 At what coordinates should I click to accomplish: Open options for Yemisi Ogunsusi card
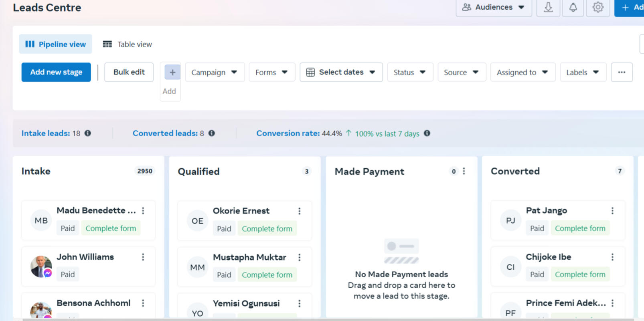(x=300, y=303)
